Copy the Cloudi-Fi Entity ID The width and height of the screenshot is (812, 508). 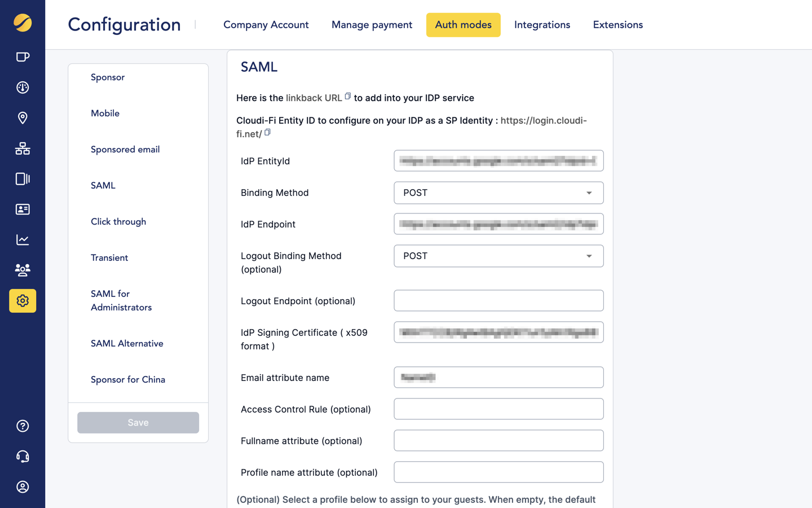coord(267,132)
